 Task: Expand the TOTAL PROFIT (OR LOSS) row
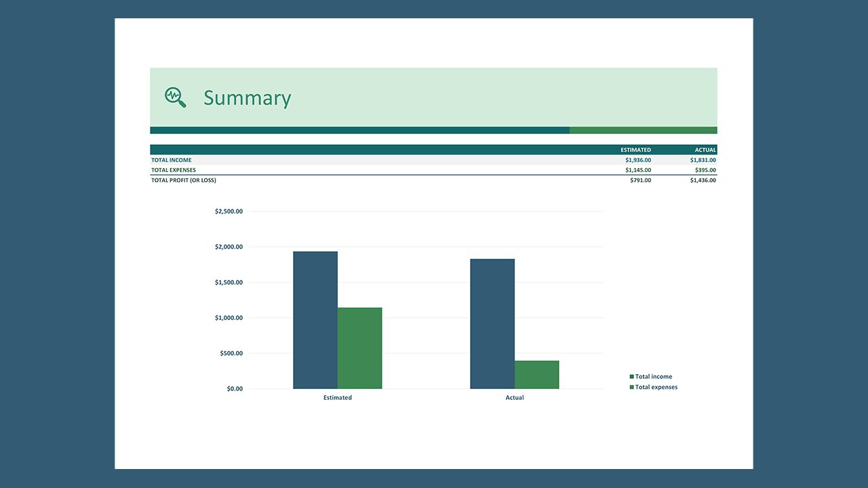[x=184, y=180]
